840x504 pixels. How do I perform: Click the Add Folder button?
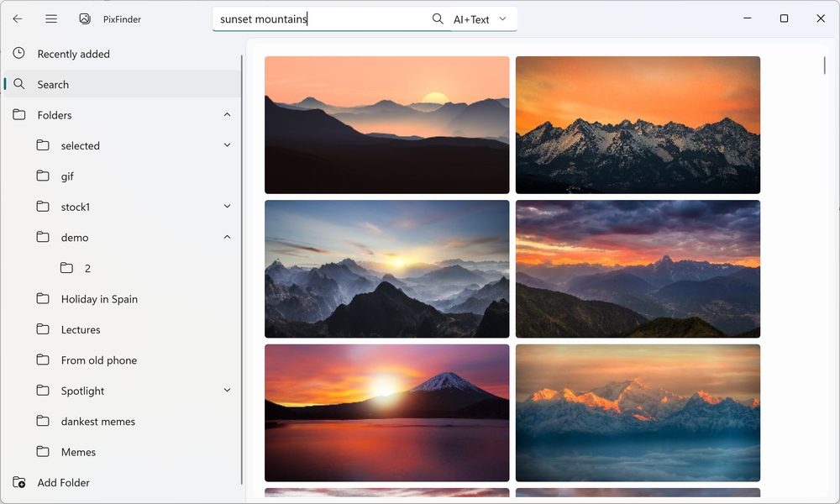[x=122, y=482]
